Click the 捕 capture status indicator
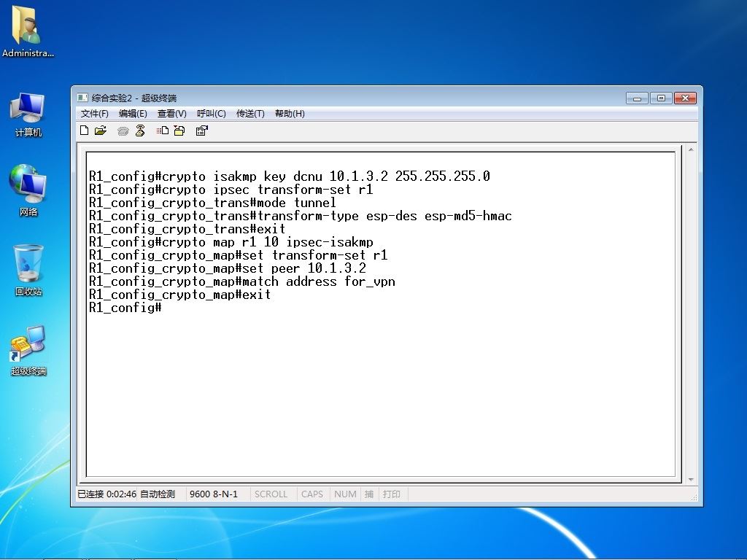The image size is (747, 560). pyautogui.click(x=368, y=494)
